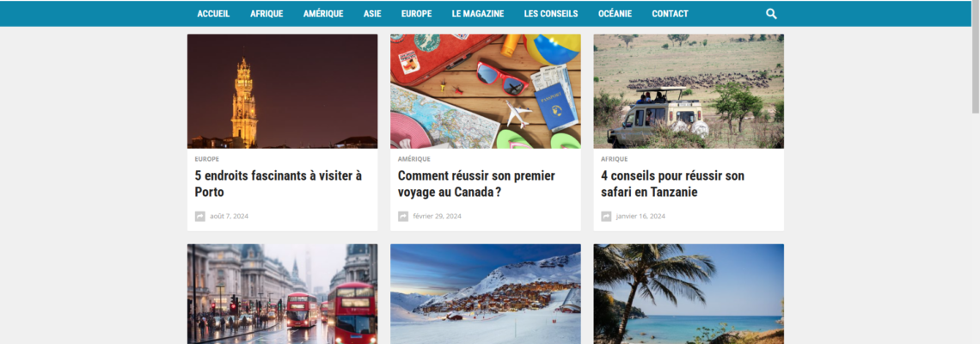Open "Comment réussir son premier voyage au Canada"
Viewport: 980px width, 344px height.
[x=476, y=184]
